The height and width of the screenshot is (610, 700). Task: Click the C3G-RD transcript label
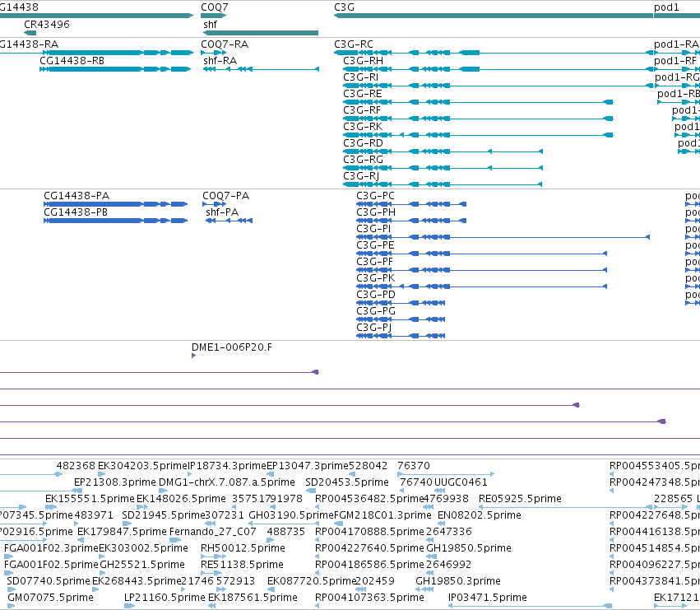(363, 143)
